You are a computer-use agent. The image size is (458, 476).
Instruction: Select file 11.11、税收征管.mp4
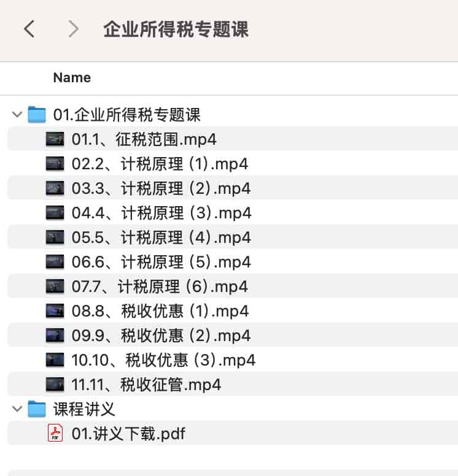[x=146, y=385]
